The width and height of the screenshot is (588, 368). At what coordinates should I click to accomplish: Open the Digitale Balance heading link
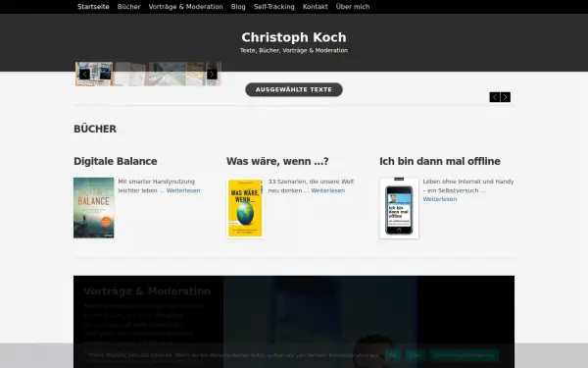[116, 161]
